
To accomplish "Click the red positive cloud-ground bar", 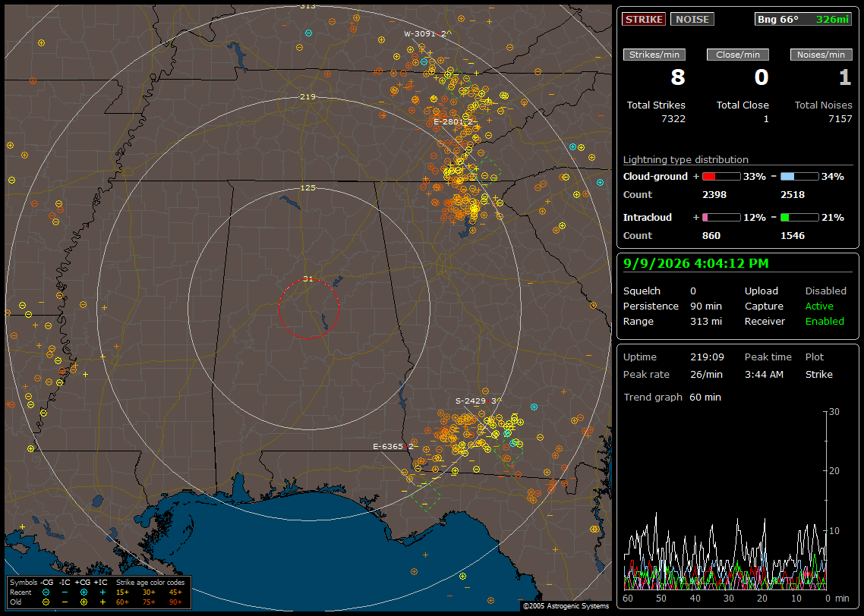I will (721, 177).
